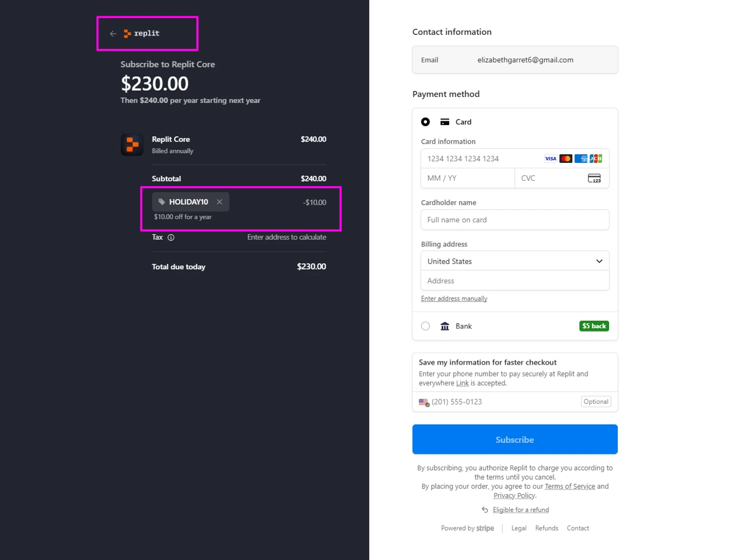Click the refund arrow icon
This screenshot has width=738, height=560.
pos(485,510)
